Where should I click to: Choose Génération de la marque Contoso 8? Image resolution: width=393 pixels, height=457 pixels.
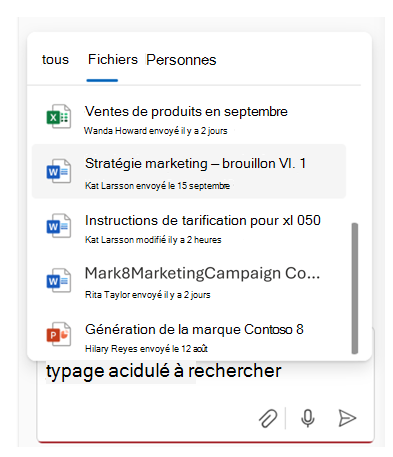coord(194,330)
